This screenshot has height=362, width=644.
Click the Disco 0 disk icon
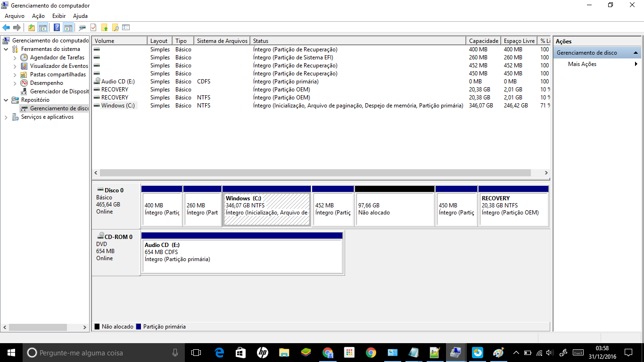[x=100, y=190]
